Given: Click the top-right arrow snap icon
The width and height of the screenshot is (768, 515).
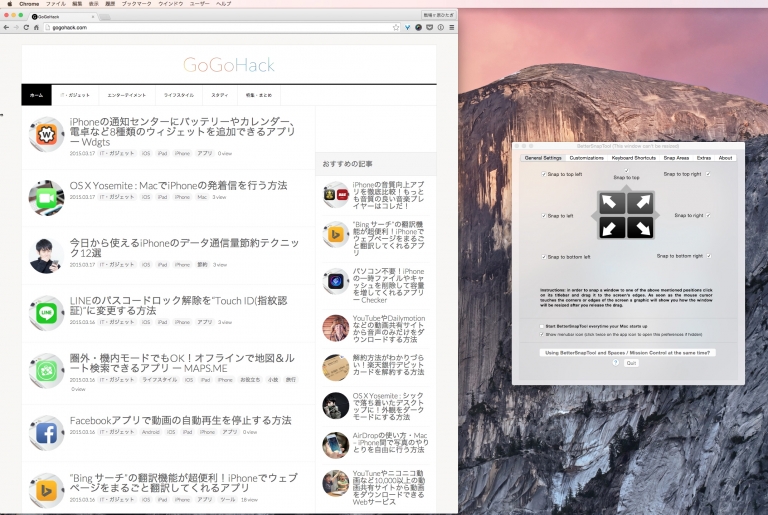Looking at the screenshot, I should tap(641, 202).
